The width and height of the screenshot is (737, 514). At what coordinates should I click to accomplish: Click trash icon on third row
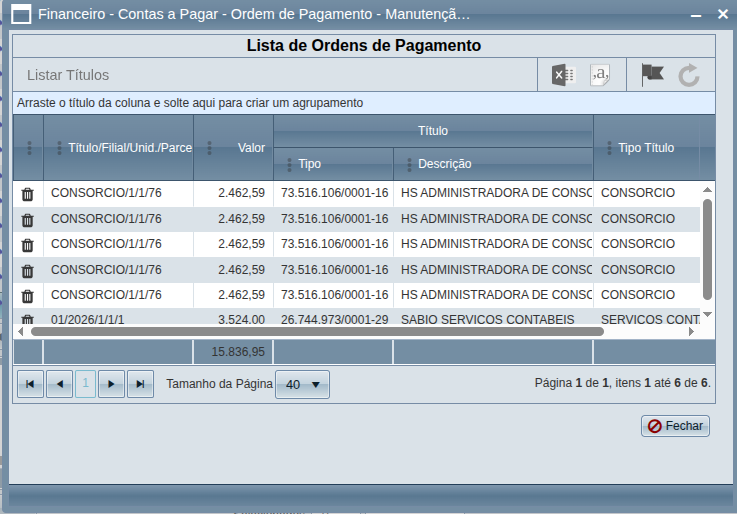(28, 245)
